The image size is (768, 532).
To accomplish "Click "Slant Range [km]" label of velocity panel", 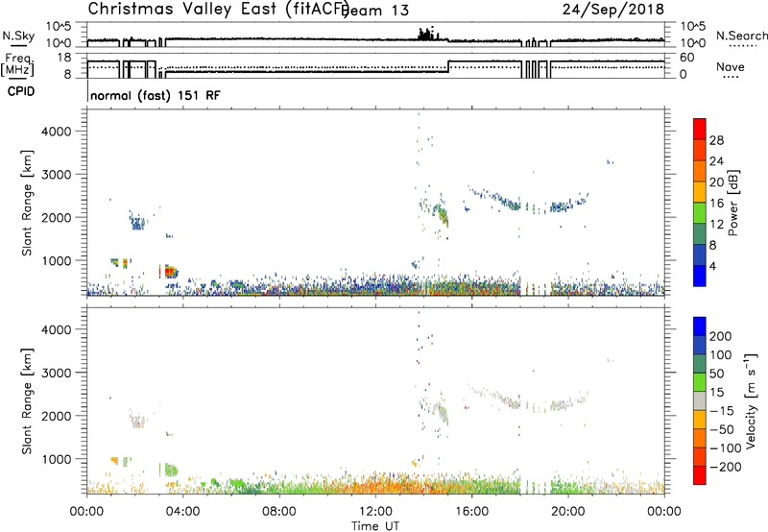I will 27,401.
